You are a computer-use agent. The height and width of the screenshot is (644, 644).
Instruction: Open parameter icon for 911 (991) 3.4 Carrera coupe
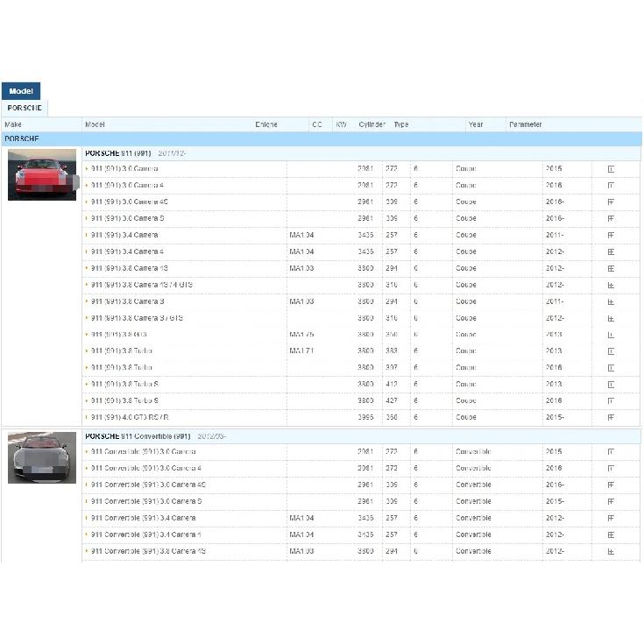(x=611, y=236)
